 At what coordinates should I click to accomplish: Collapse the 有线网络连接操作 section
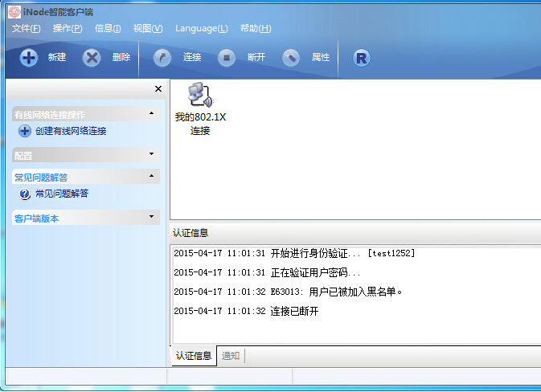(x=151, y=113)
